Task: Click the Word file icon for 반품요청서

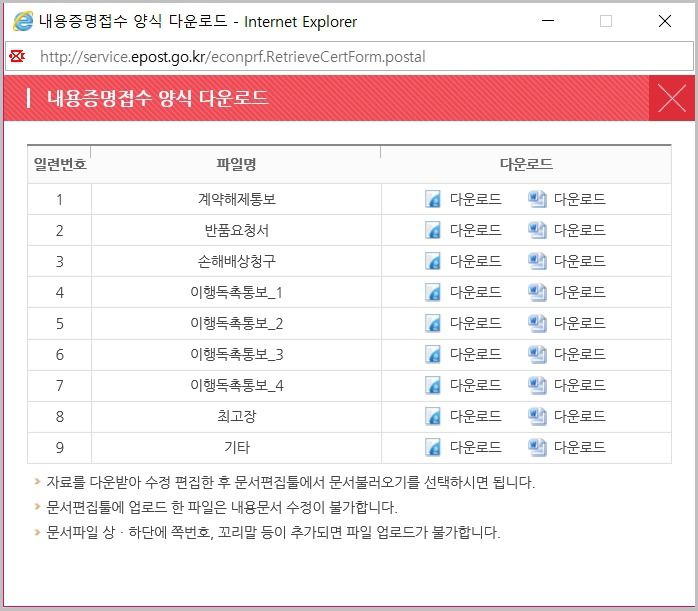Action: (537, 230)
